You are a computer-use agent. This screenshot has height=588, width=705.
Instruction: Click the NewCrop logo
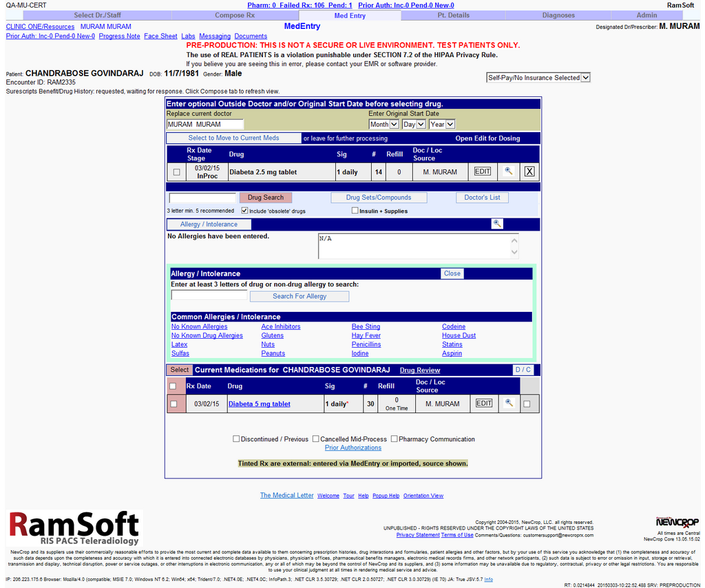[x=677, y=522]
